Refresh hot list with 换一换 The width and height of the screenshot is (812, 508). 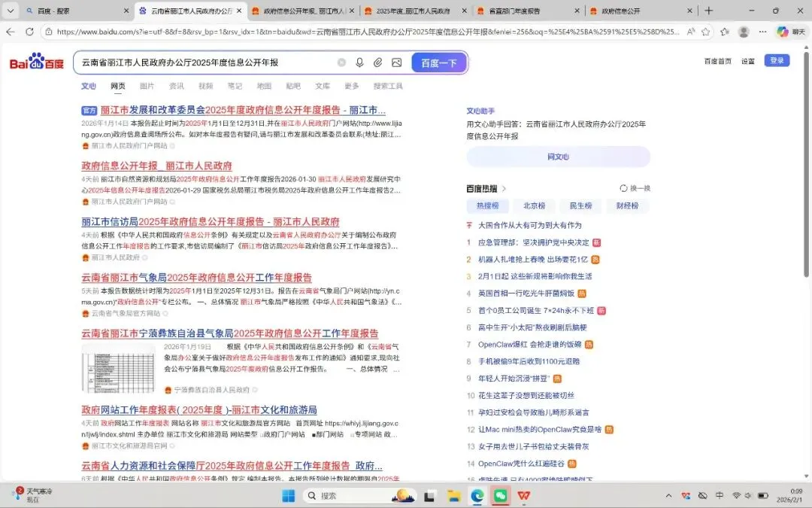click(635, 188)
